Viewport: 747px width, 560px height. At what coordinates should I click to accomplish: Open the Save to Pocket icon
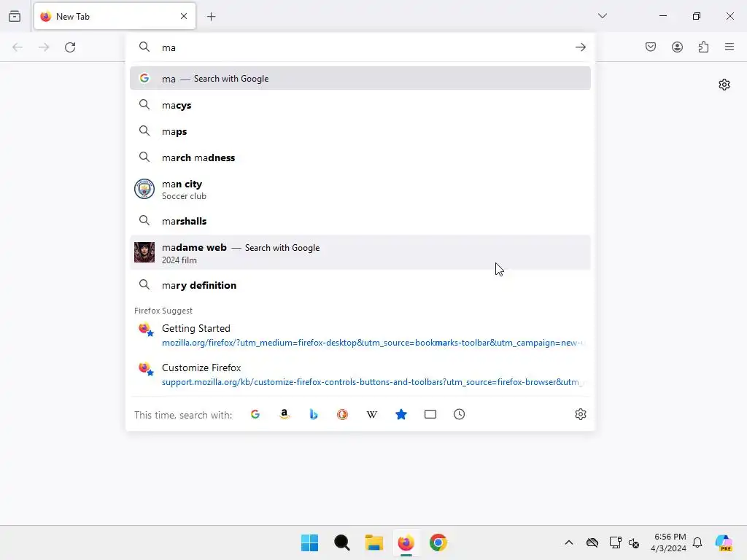point(651,47)
